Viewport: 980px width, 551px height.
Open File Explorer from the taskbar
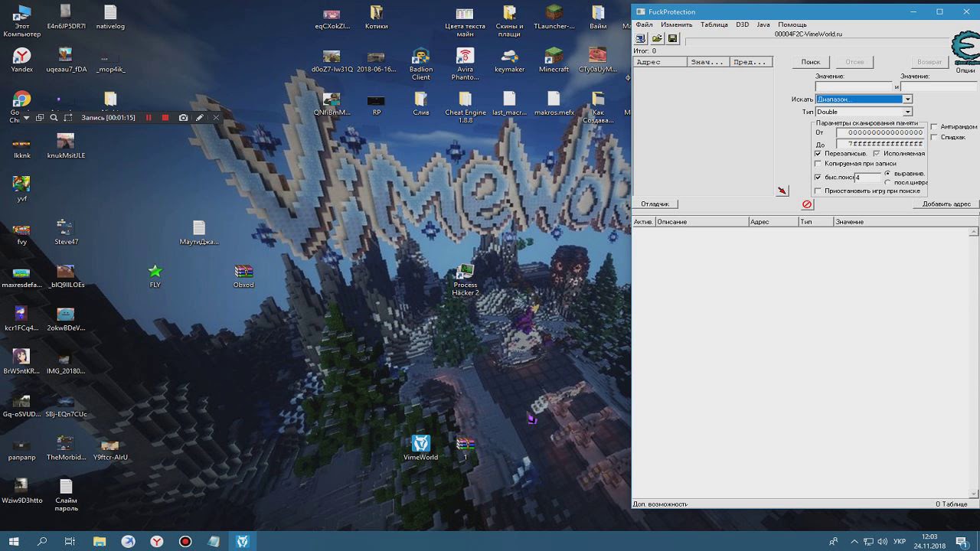tap(100, 541)
